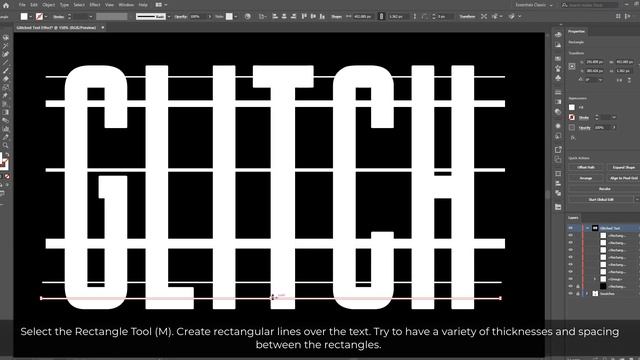Open the brush definition Basic dropdown
Image resolution: width=640 pixels, height=360 pixels.
coord(169,17)
